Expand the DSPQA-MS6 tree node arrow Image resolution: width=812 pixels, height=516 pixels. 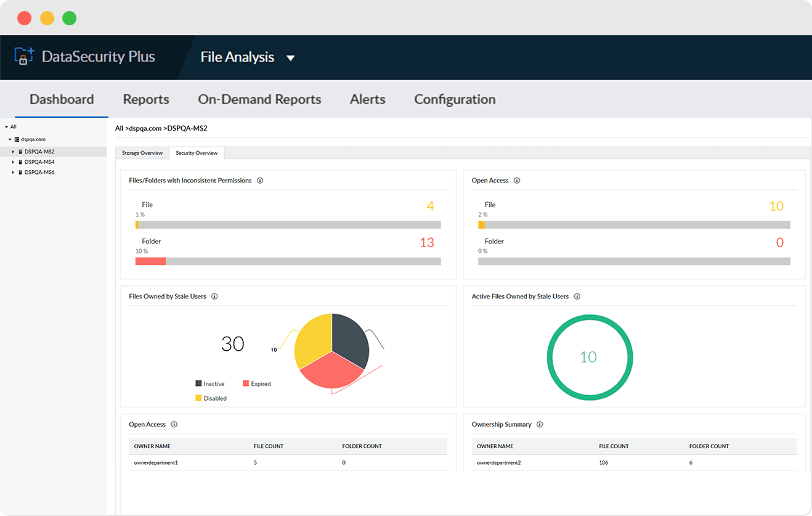pos(13,173)
